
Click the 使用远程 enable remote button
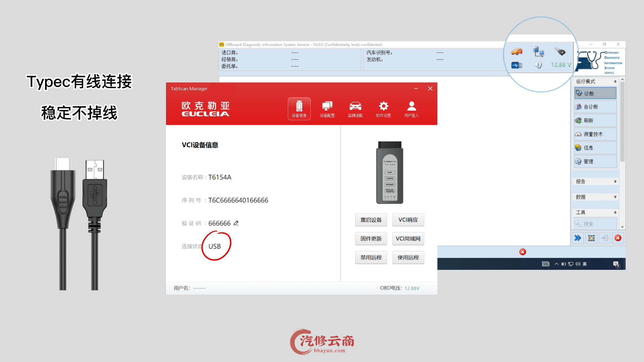[x=408, y=257]
